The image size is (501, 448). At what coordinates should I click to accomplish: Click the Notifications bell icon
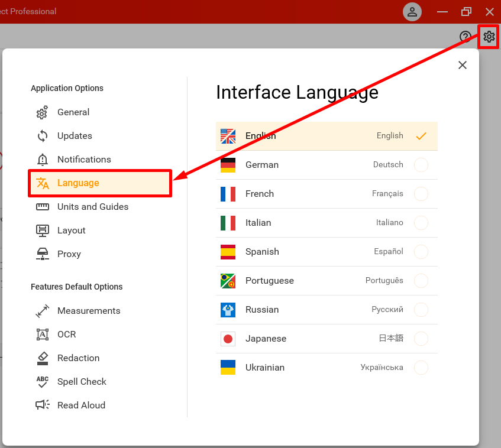click(41, 159)
